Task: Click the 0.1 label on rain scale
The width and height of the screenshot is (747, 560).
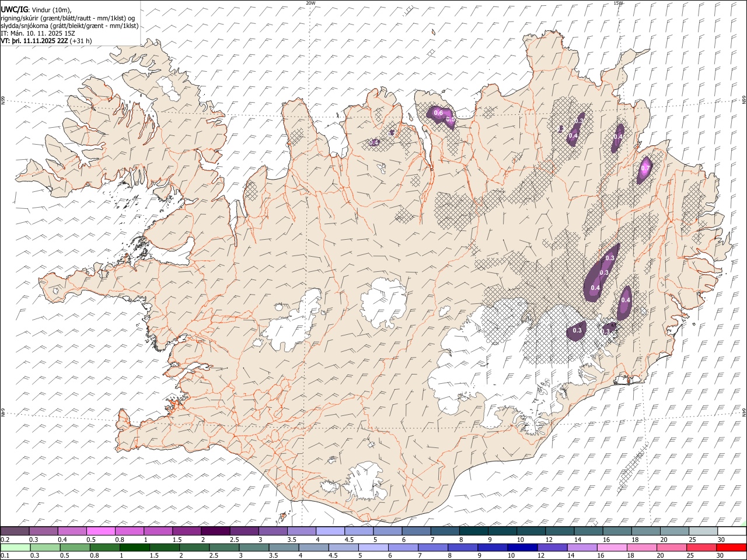Action: [5, 556]
